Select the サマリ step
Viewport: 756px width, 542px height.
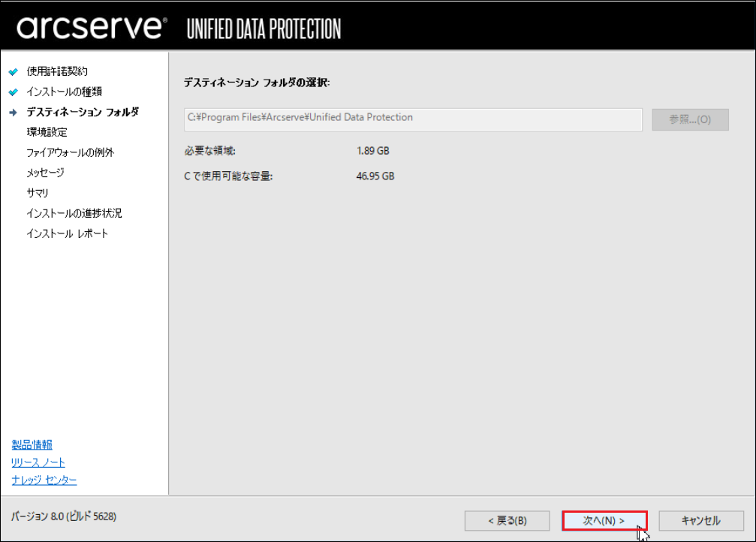38,193
